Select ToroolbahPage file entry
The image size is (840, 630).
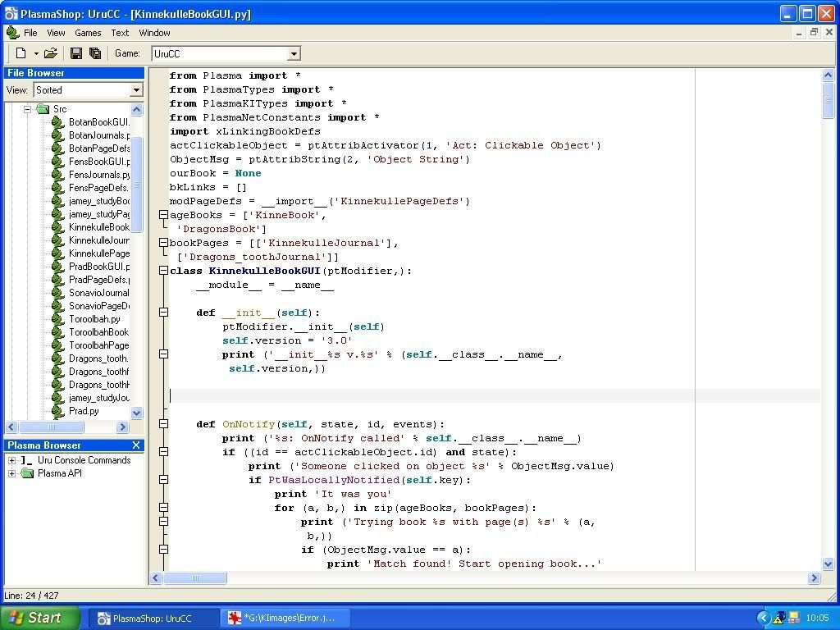pos(99,345)
